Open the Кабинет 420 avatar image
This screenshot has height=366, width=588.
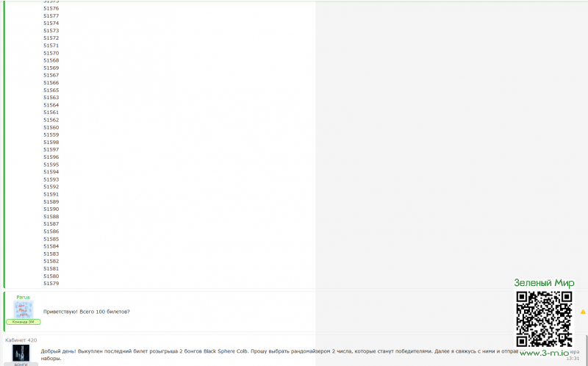[x=21, y=354]
